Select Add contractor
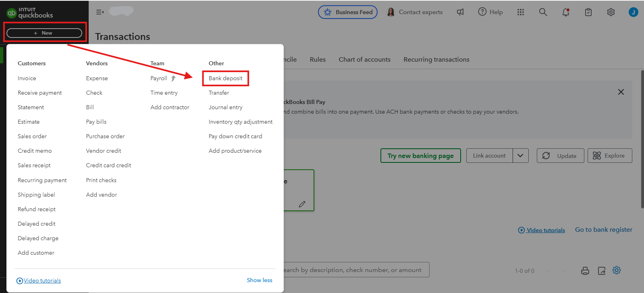 pos(170,107)
